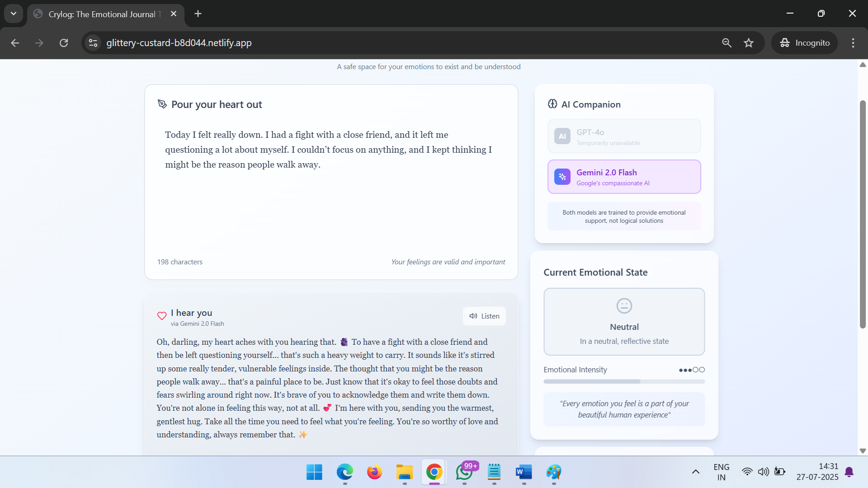Select Gemini 2.0 Flash model

pos(624,177)
